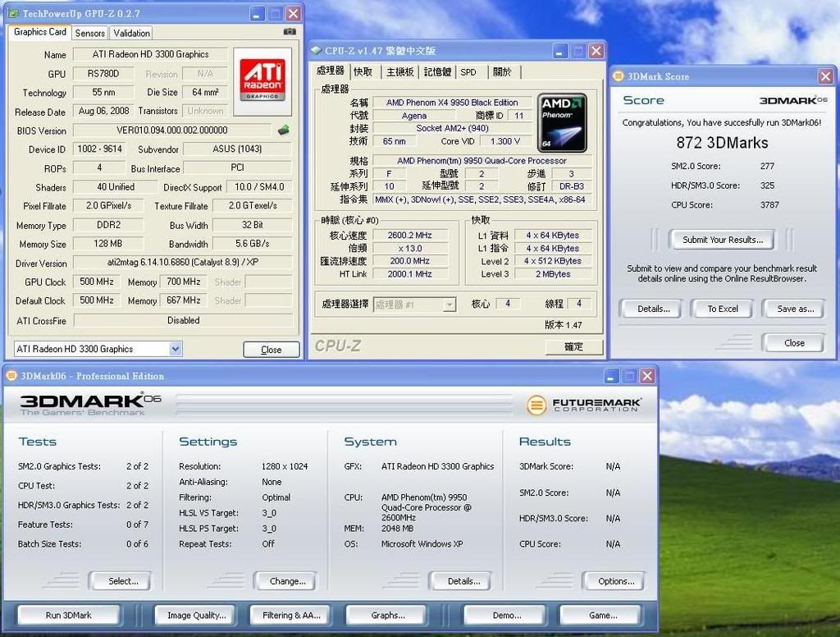Image resolution: width=840 pixels, height=637 pixels.
Task: Switch to the Sensors tab in GPU-Z
Action: [x=90, y=33]
